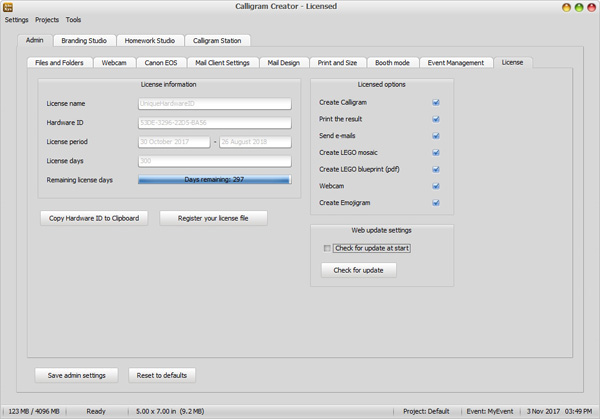Click the license start date field 30 October 2017
This screenshot has width=600, height=419.
[174, 142]
